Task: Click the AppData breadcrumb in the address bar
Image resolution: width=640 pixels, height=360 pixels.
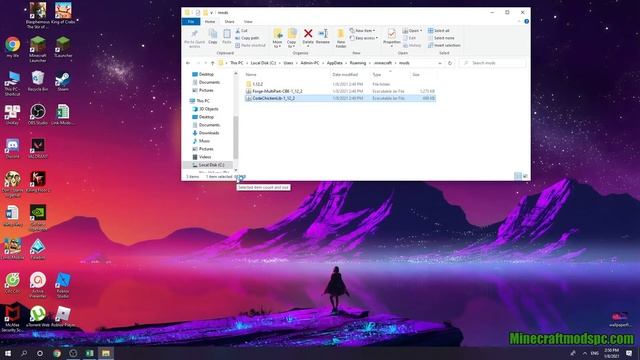Action: click(335, 63)
